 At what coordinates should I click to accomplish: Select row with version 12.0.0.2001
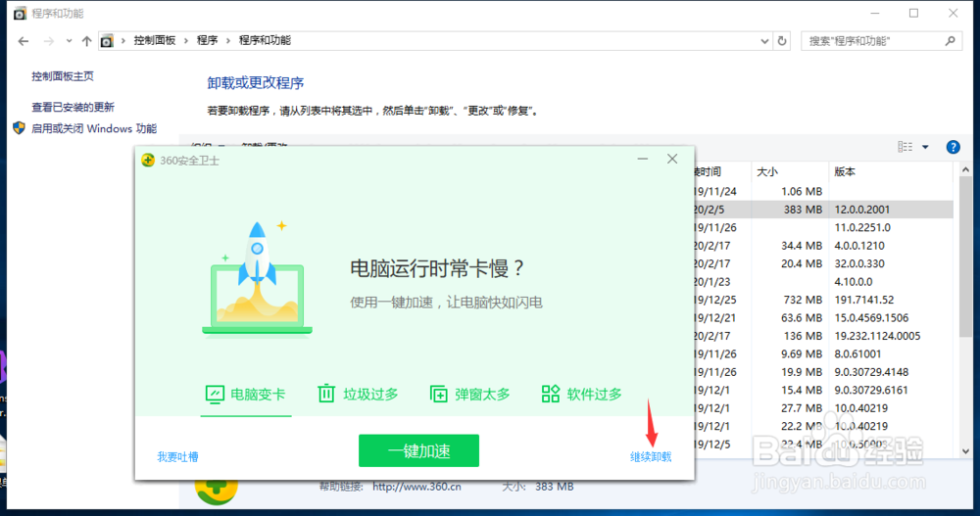tap(823, 210)
